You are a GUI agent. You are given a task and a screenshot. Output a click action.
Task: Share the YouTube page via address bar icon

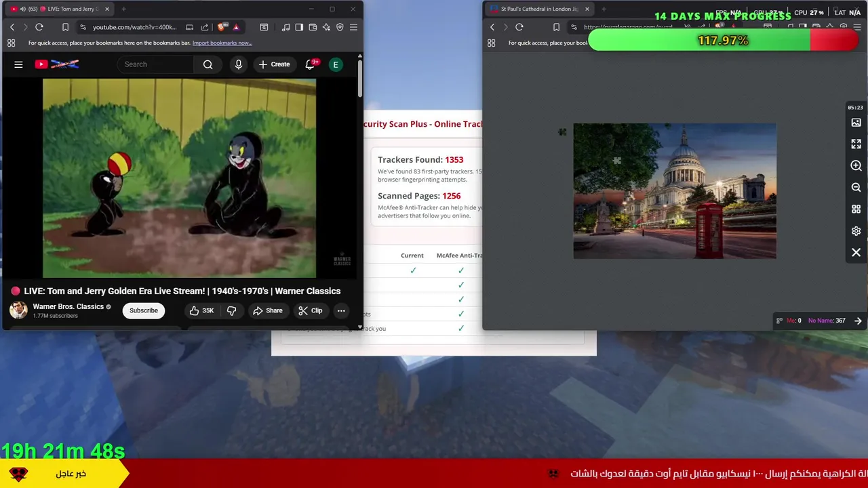(205, 27)
